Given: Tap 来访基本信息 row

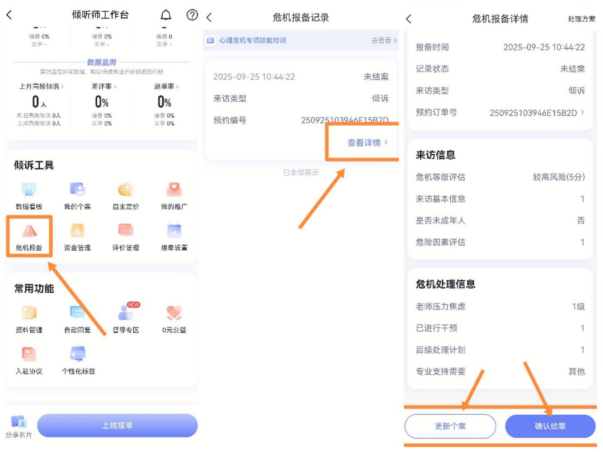Looking at the screenshot, I should [500, 199].
